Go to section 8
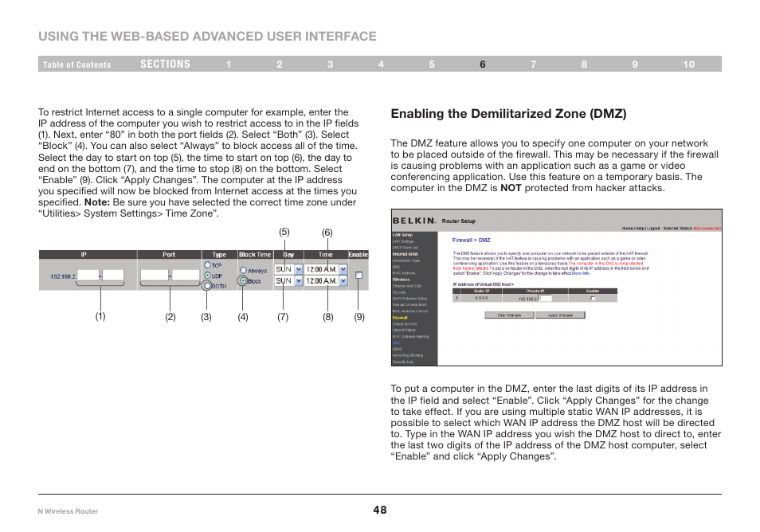This screenshot has width=760, height=532. [x=584, y=65]
